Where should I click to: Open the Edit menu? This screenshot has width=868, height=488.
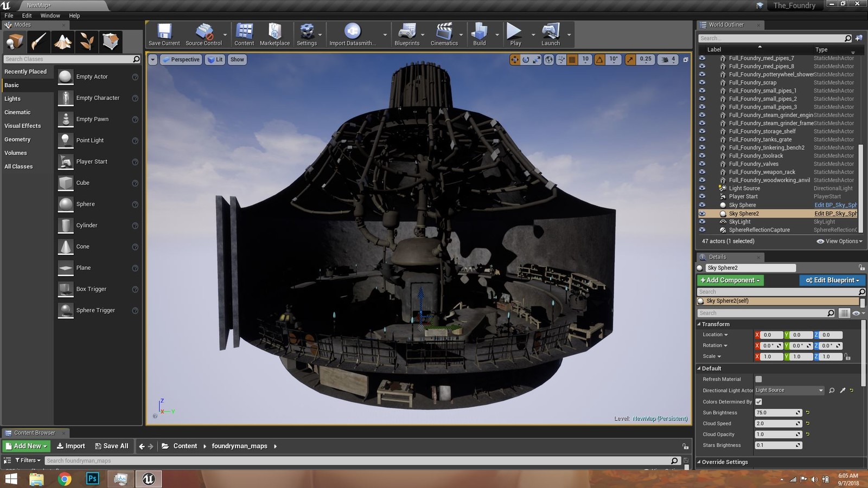pyautogui.click(x=27, y=16)
